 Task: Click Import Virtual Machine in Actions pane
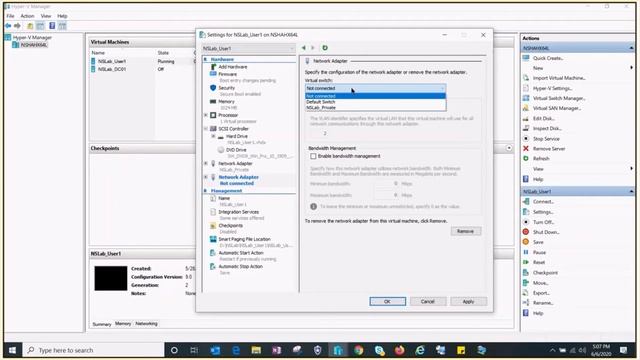(x=559, y=78)
